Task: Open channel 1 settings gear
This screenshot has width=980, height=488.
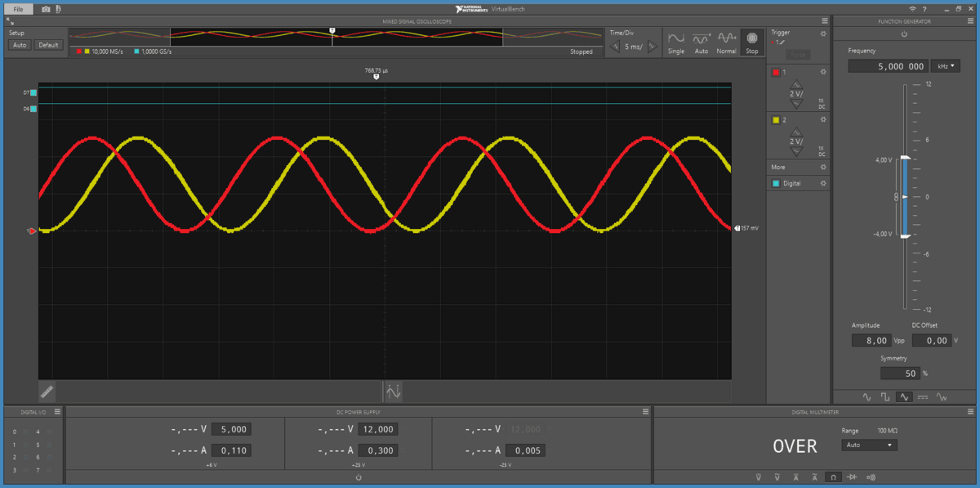Action: [823, 72]
